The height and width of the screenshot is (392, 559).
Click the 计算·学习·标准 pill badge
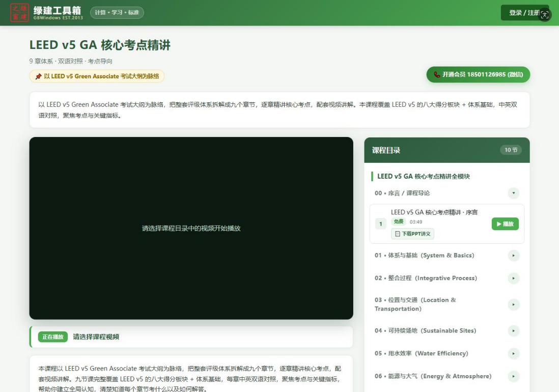tap(117, 12)
